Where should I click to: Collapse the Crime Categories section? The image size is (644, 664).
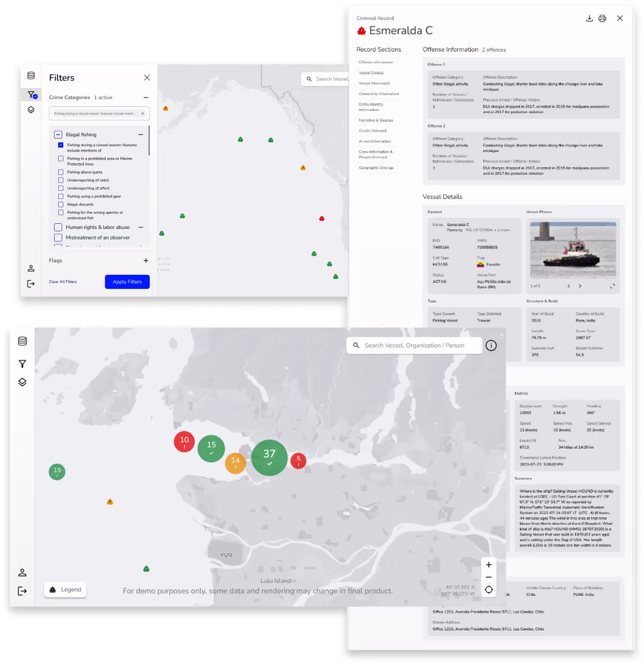tap(146, 97)
